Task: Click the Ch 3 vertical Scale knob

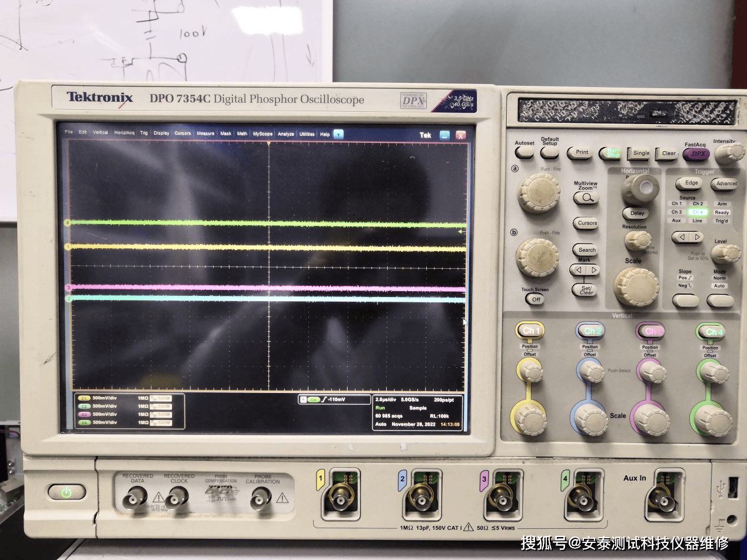Action: tap(652, 419)
